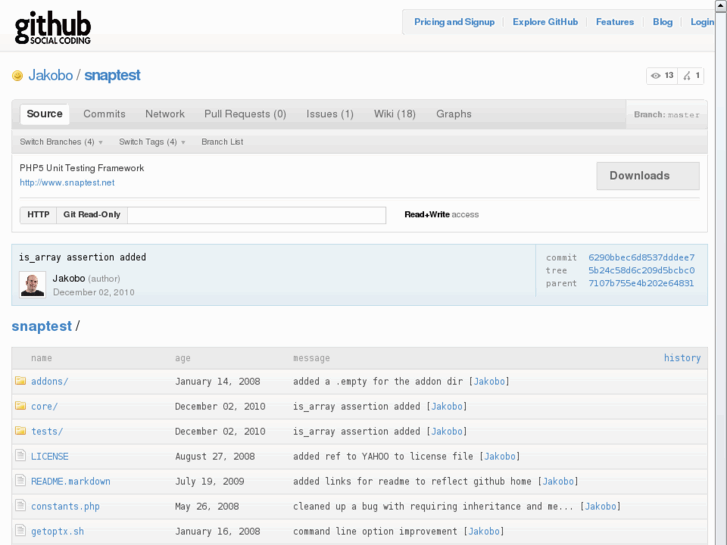Click the 'July 19, 2009' age cell
Image resolution: width=727 pixels, height=545 pixels.
point(210,481)
